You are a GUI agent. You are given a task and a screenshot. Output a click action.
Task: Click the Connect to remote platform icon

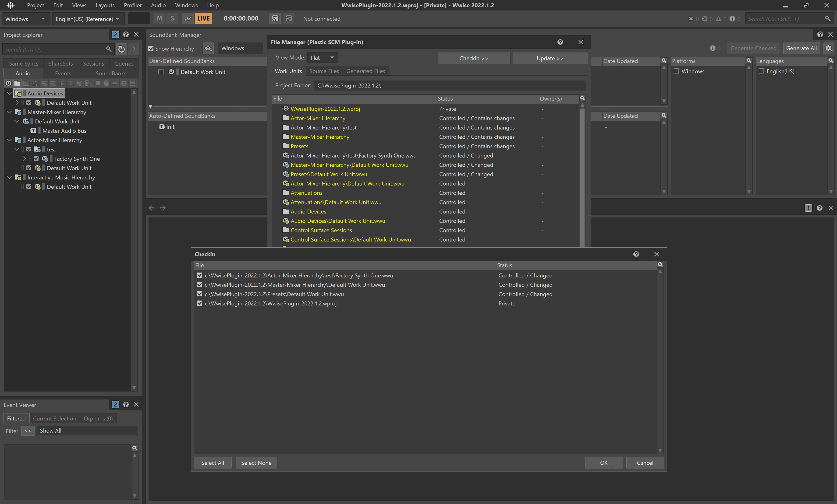click(x=274, y=19)
